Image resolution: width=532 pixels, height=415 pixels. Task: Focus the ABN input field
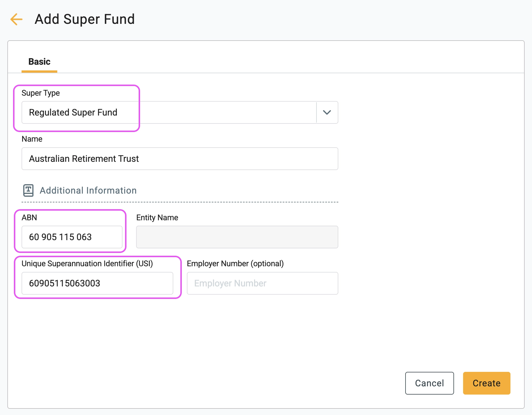click(x=72, y=237)
